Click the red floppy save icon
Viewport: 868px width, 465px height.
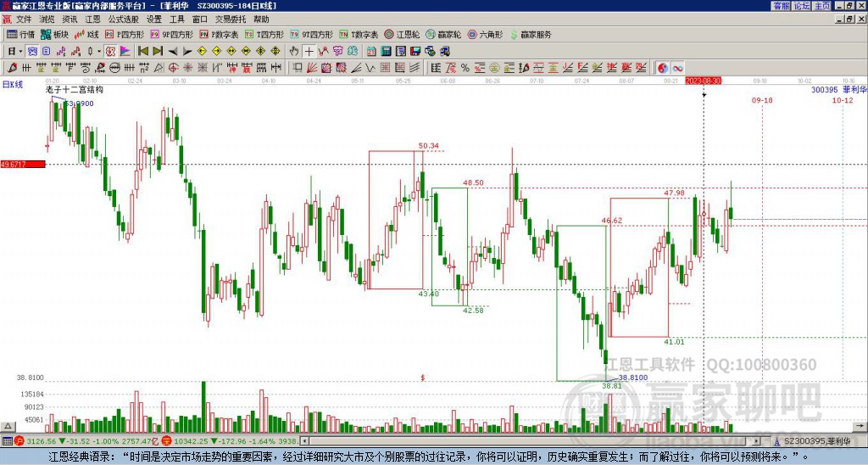(x=415, y=52)
